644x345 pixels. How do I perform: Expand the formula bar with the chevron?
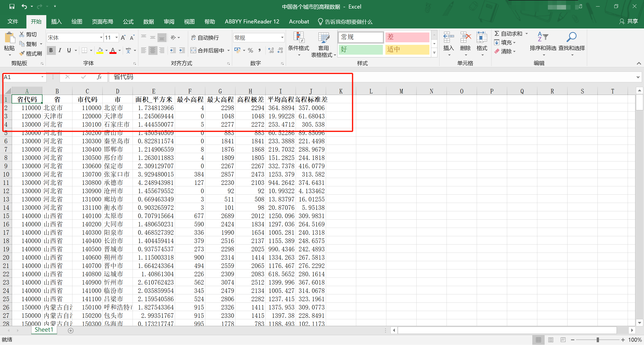638,77
